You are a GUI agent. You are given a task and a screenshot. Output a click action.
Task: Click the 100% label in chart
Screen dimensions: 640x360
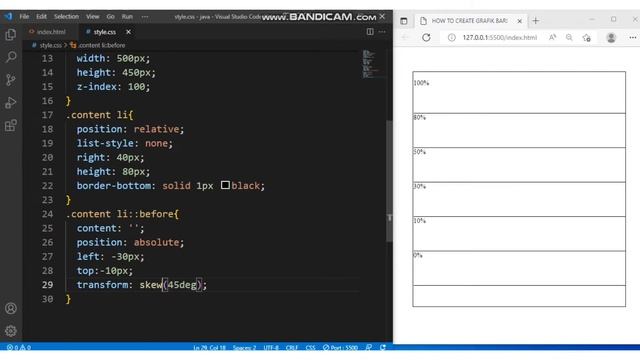[x=421, y=83]
